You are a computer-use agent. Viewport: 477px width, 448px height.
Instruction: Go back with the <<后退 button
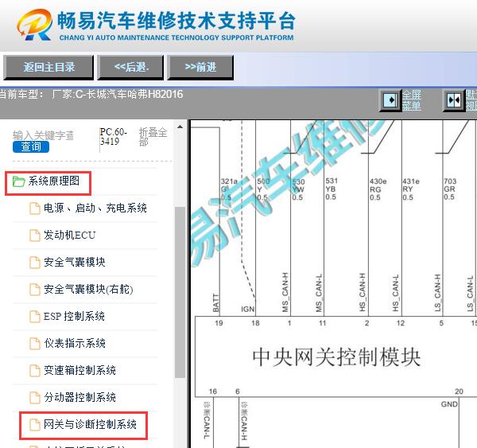pyautogui.click(x=130, y=68)
